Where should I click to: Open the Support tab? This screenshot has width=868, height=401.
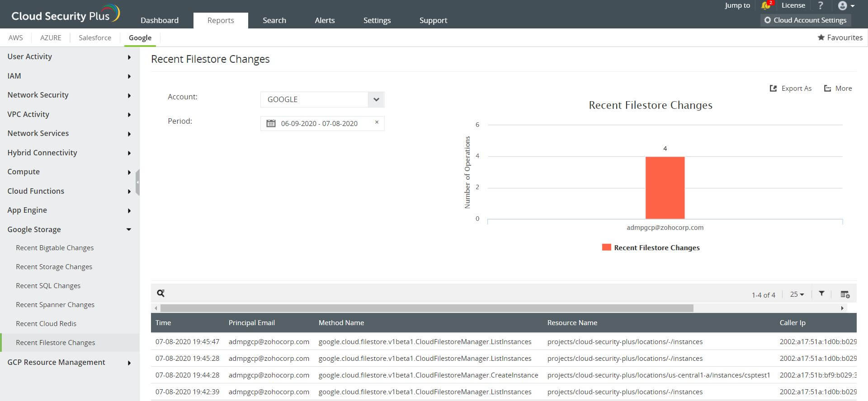pyautogui.click(x=433, y=20)
